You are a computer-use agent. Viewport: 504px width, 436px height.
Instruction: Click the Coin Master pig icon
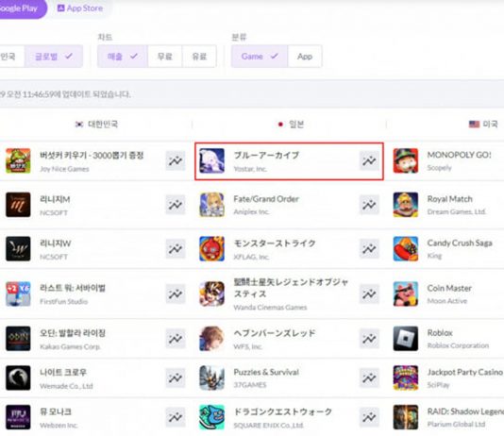point(406,293)
